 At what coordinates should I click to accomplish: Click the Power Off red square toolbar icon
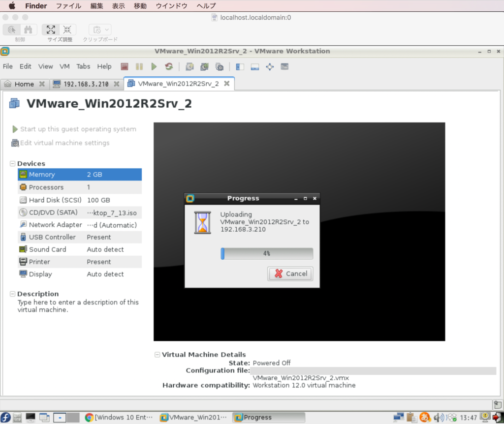[x=125, y=66]
